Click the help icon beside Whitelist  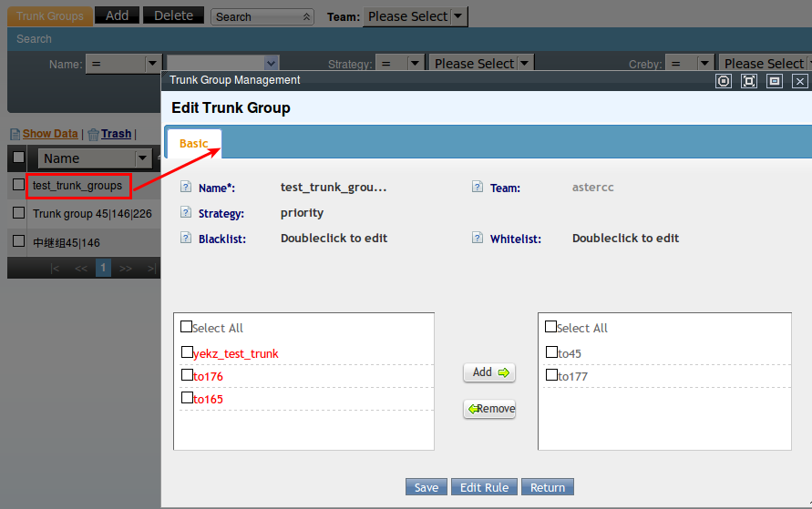click(478, 239)
